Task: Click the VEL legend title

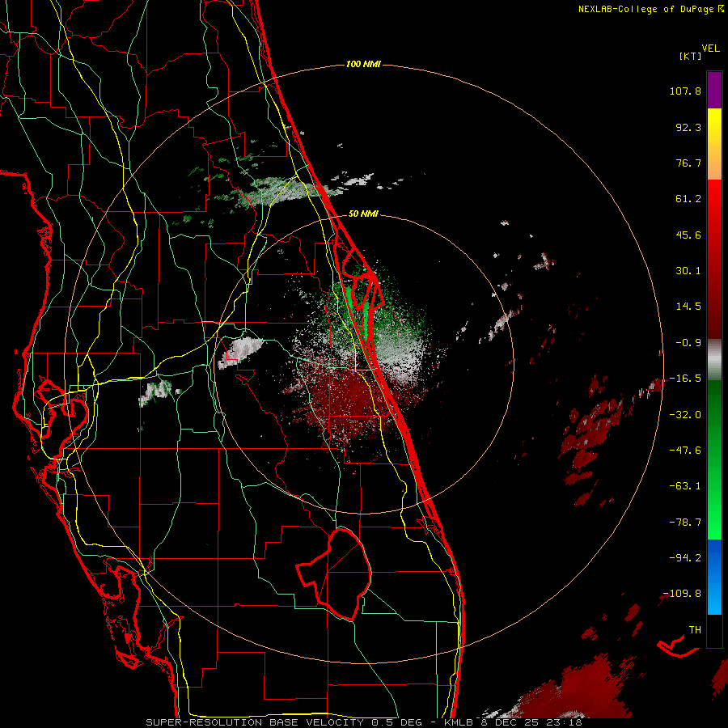Action: click(x=710, y=49)
